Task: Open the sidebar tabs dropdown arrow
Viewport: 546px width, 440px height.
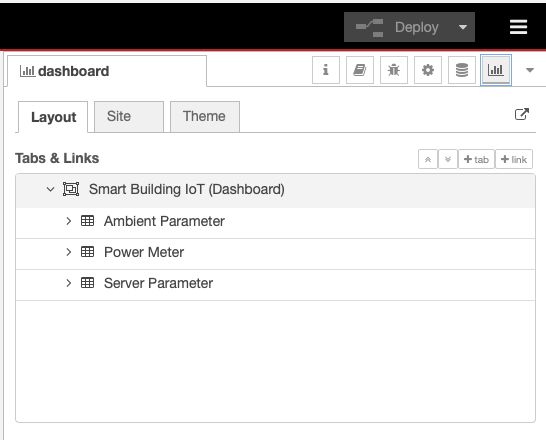Action: pos(530,70)
